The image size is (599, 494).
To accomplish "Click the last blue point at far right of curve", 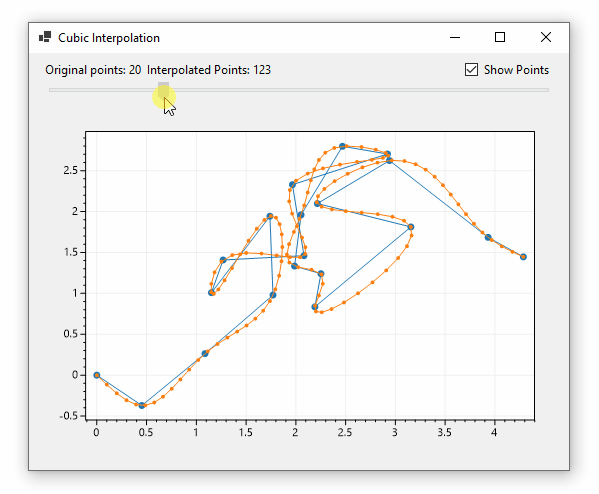I will pyautogui.click(x=523, y=257).
